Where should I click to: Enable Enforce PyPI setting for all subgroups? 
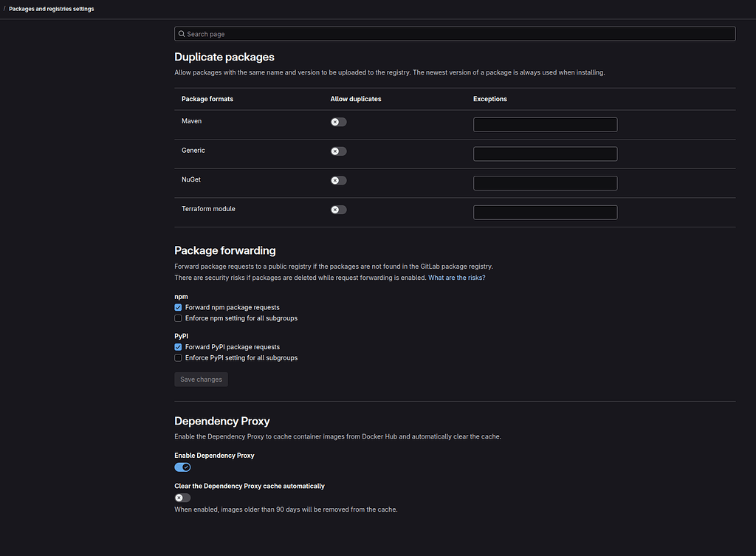tap(177, 357)
